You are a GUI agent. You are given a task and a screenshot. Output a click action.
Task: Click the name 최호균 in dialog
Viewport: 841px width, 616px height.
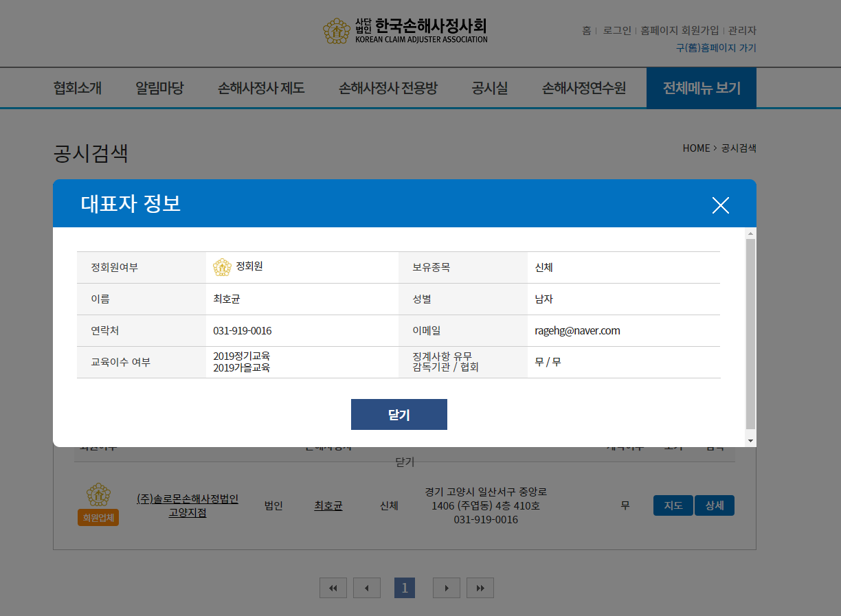click(x=227, y=299)
